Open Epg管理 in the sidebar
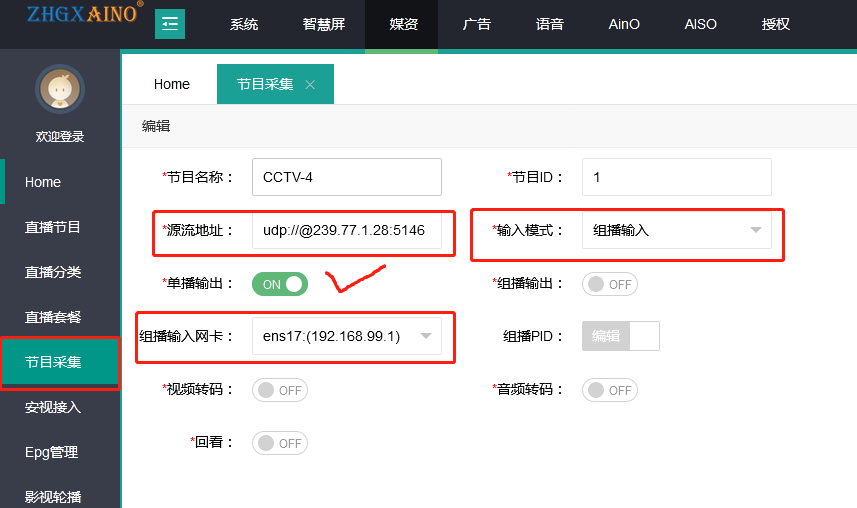857x508 pixels. coord(53,452)
